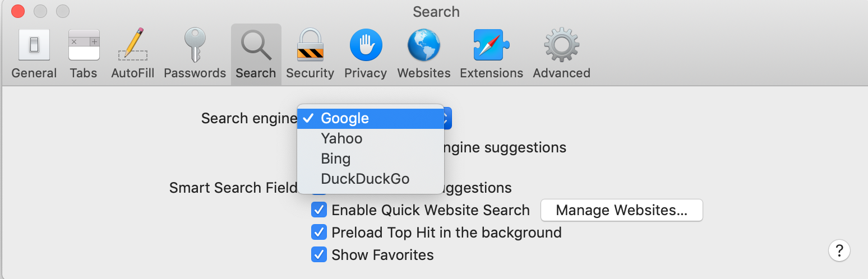Toggle Preload Top Hit in background

pos(319,232)
